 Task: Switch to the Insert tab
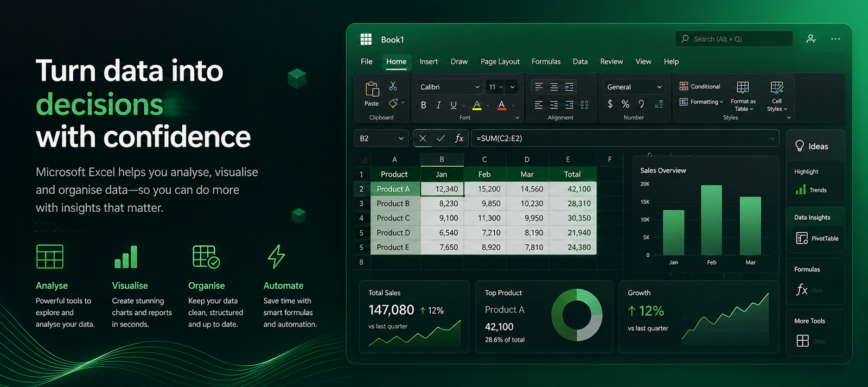tap(429, 61)
